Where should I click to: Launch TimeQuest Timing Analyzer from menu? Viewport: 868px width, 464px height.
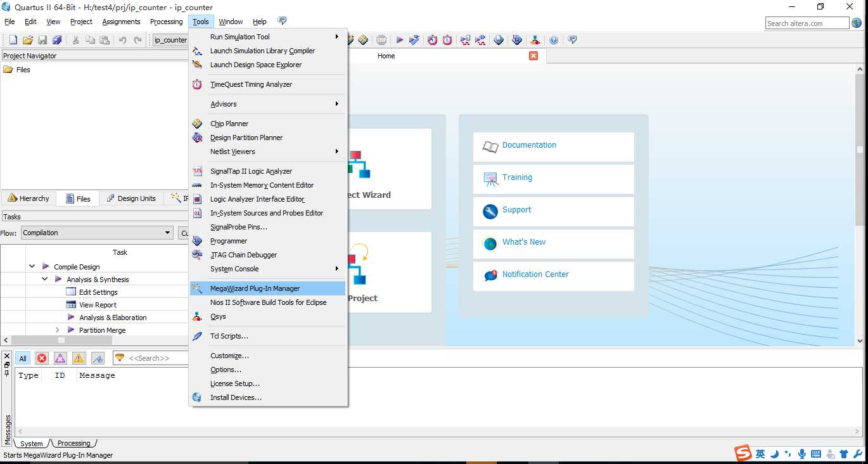(x=269, y=84)
